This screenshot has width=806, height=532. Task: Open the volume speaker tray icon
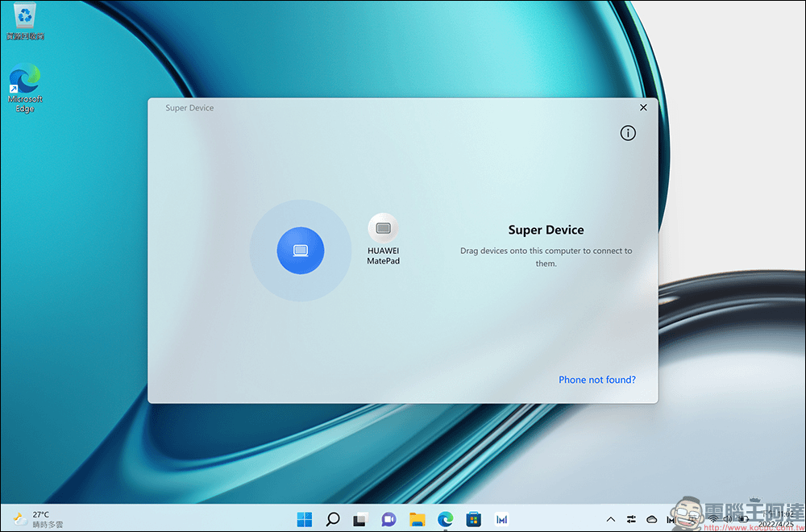coord(728,520)
